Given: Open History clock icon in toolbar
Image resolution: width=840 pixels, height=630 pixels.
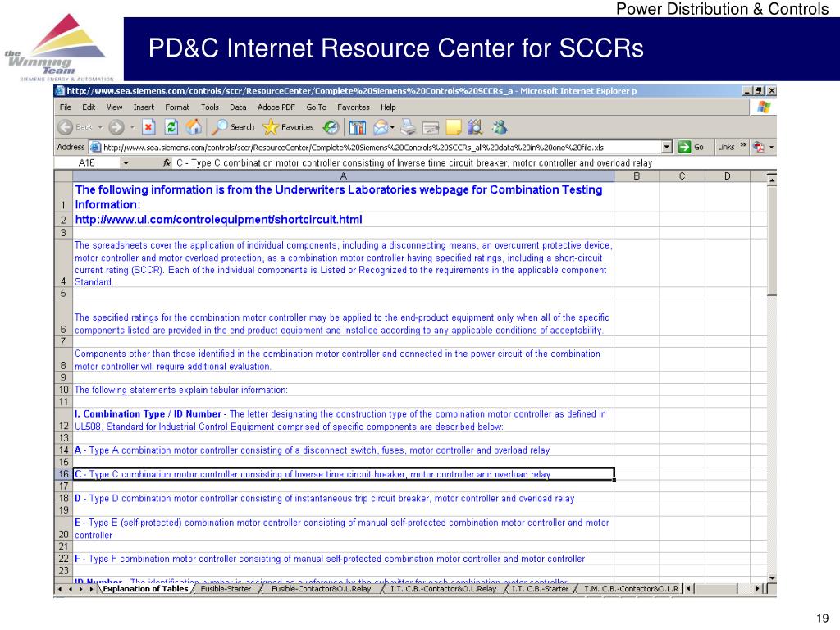Looking at the screenshot, I should (331, 127).
